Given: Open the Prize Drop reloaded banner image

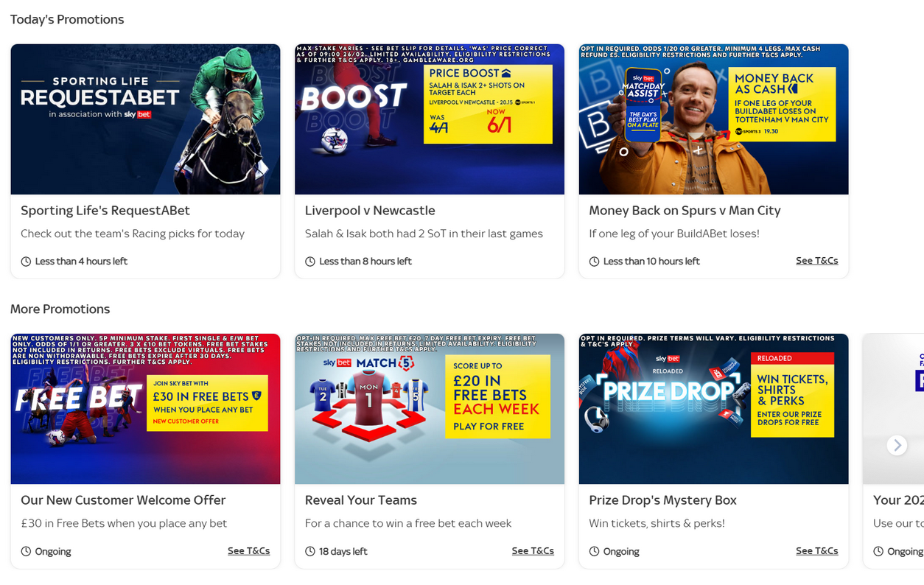Looking at the screenshot, I should click(x=713, y=409).
